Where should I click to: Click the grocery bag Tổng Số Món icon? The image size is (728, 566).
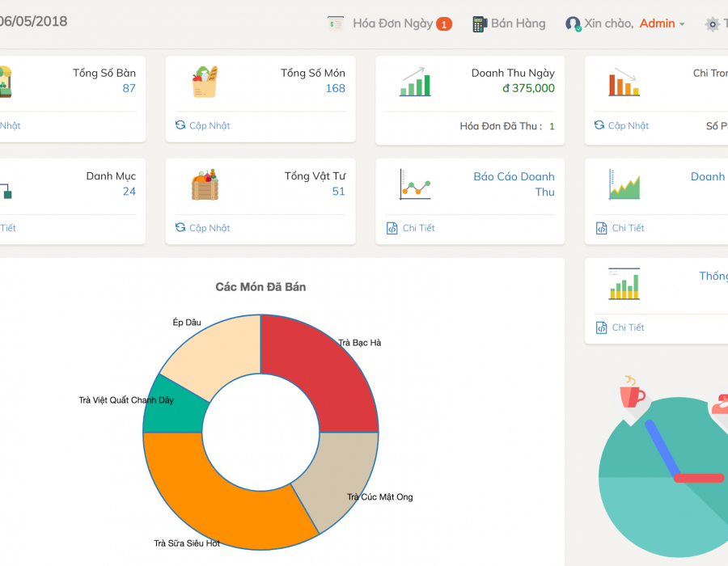pyautogui.click(x=205, y=82)
